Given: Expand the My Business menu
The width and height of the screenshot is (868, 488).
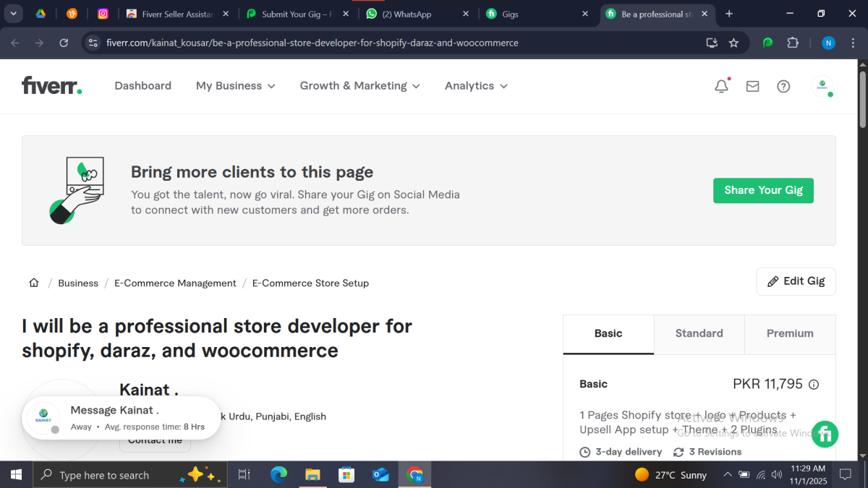Looking at the screenshot, I should pos(235,85).
